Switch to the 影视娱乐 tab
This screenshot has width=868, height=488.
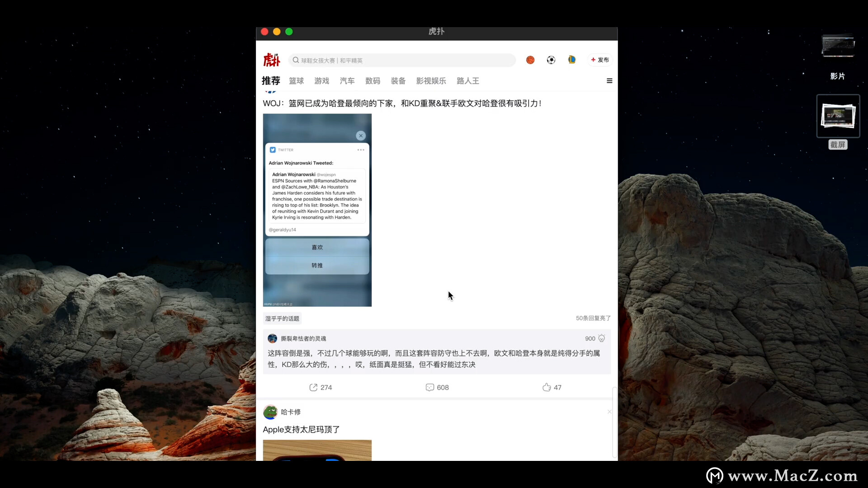click(x=431, y=81)
